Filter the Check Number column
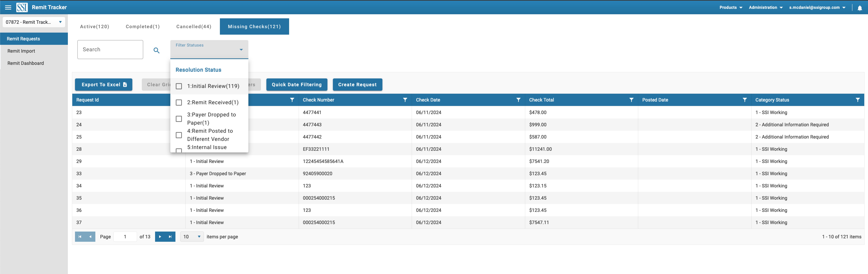 click(405, 100)
